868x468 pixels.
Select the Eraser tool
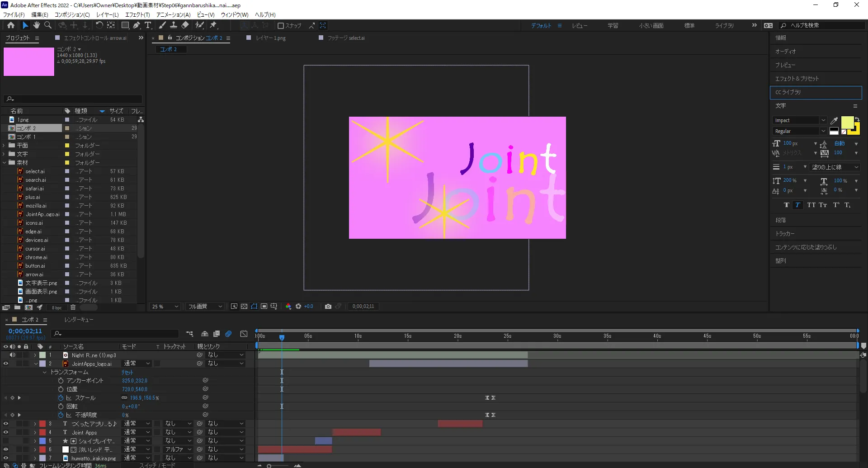click(185, 25)
